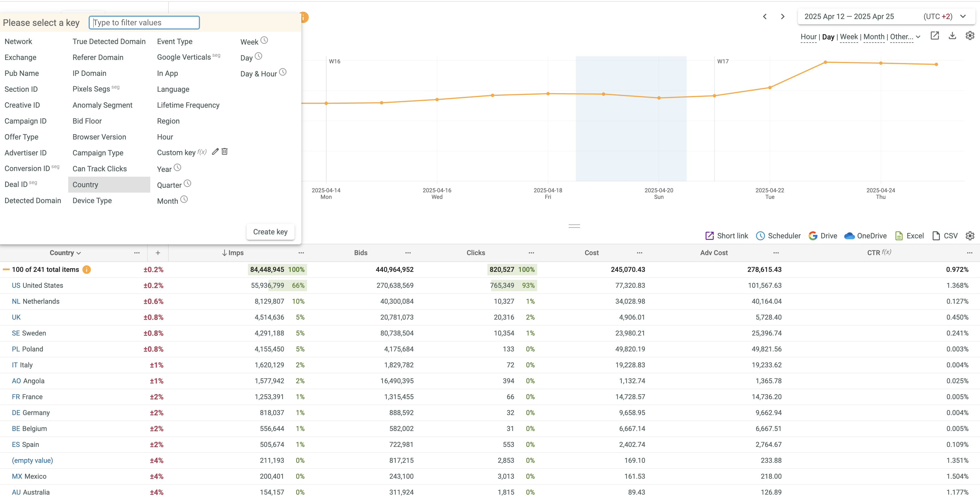Open table settings gear near CSV

click(x=970, y=236)
